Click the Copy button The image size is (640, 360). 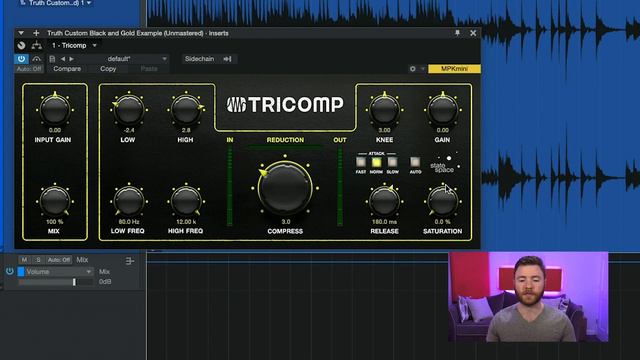[x=108, y=69]
